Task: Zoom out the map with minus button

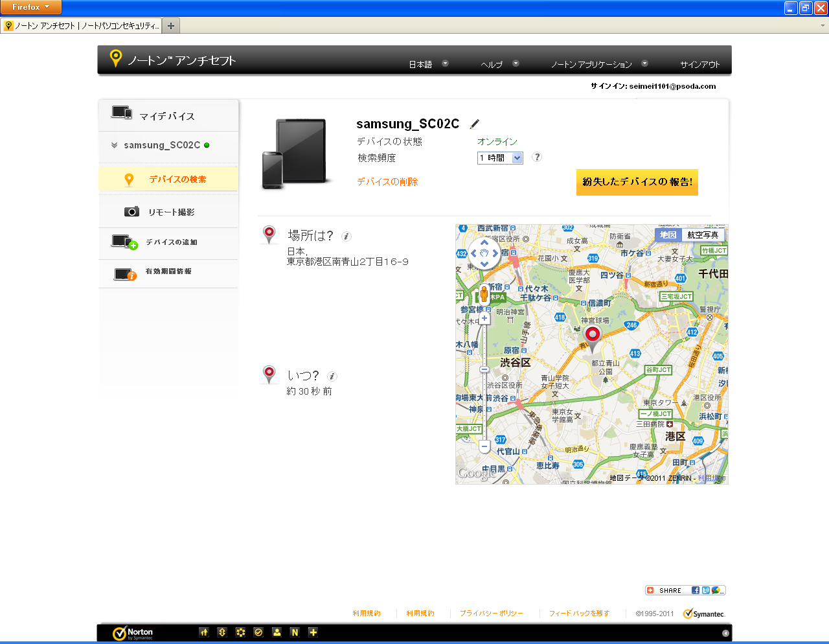Action: (x=484, y=446)
